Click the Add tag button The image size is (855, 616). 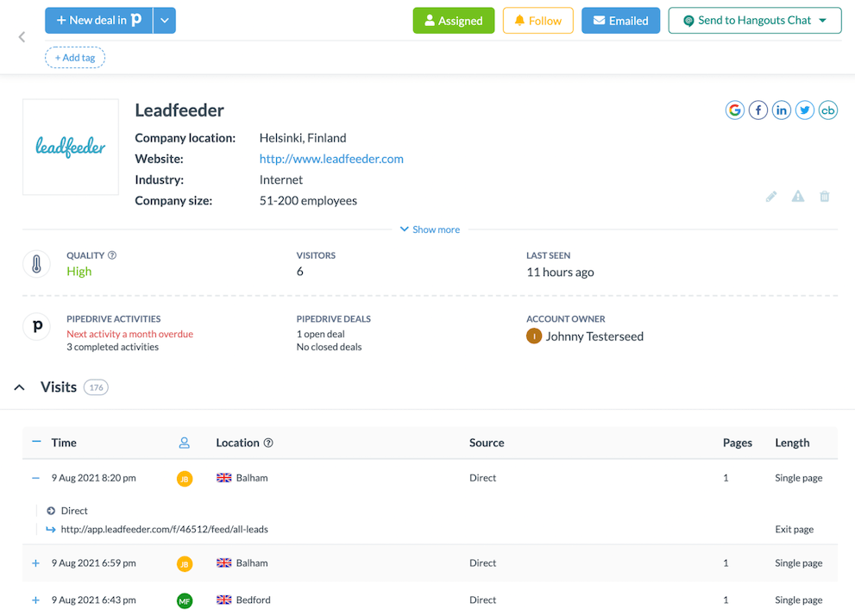click(75, 58)
